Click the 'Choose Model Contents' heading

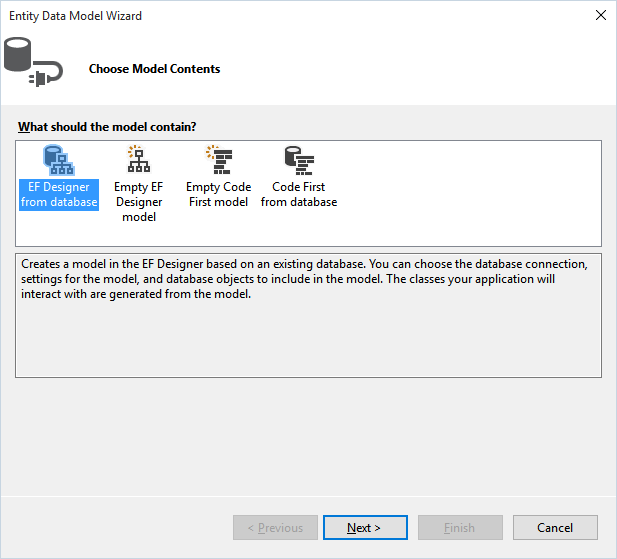coord(155,69)
